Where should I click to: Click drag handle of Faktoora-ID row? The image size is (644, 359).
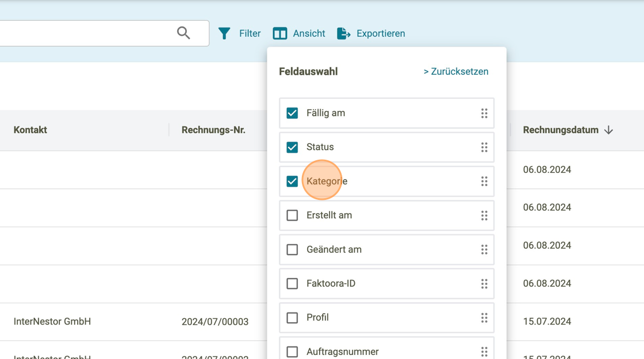coord(484,284)
